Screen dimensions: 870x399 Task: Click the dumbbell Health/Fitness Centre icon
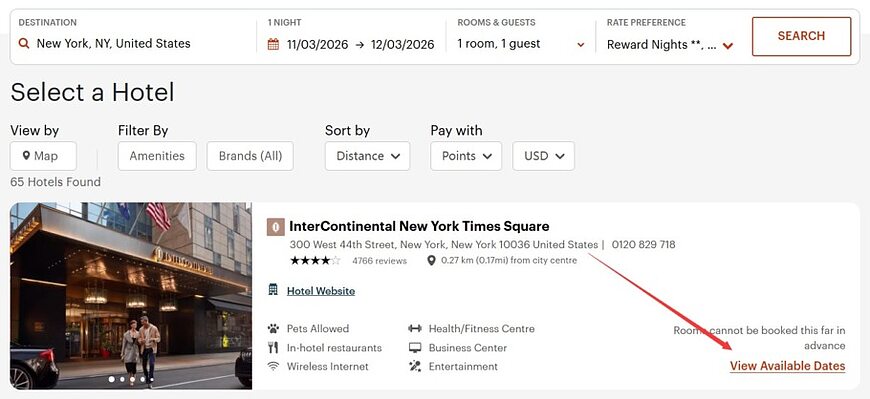[x=414, y=329]
